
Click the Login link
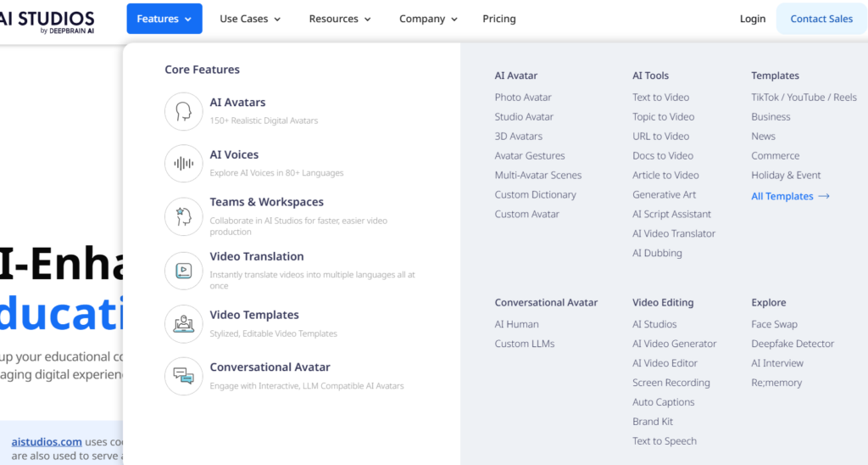753,19
